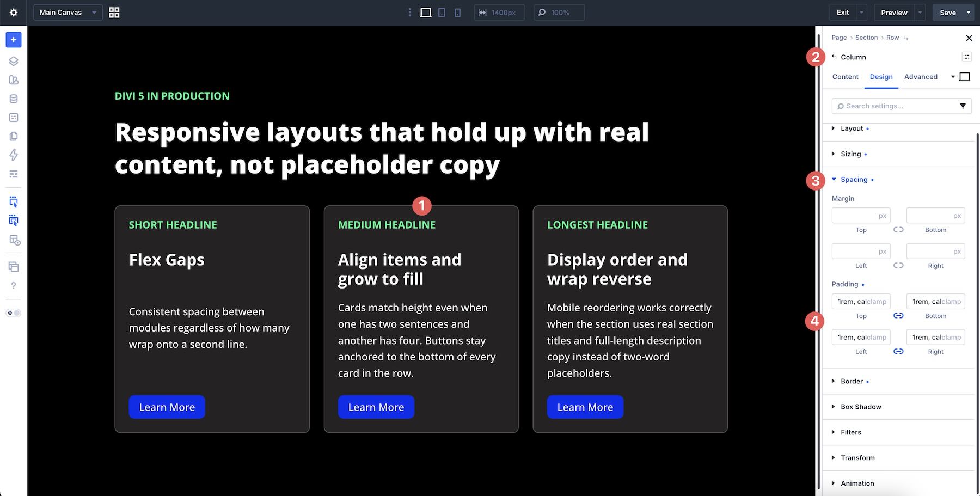Open the settings gear in top-left corner
980x496 pixels.
(14, 13)
